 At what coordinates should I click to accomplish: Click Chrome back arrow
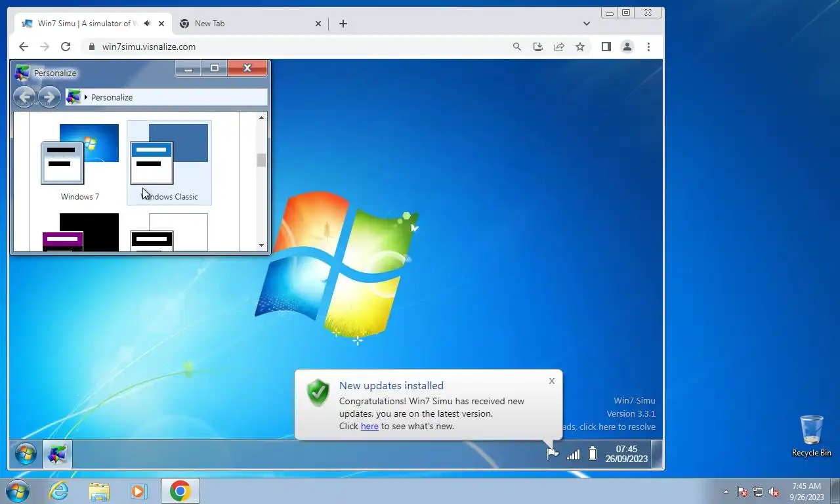(x=24, y=47)
